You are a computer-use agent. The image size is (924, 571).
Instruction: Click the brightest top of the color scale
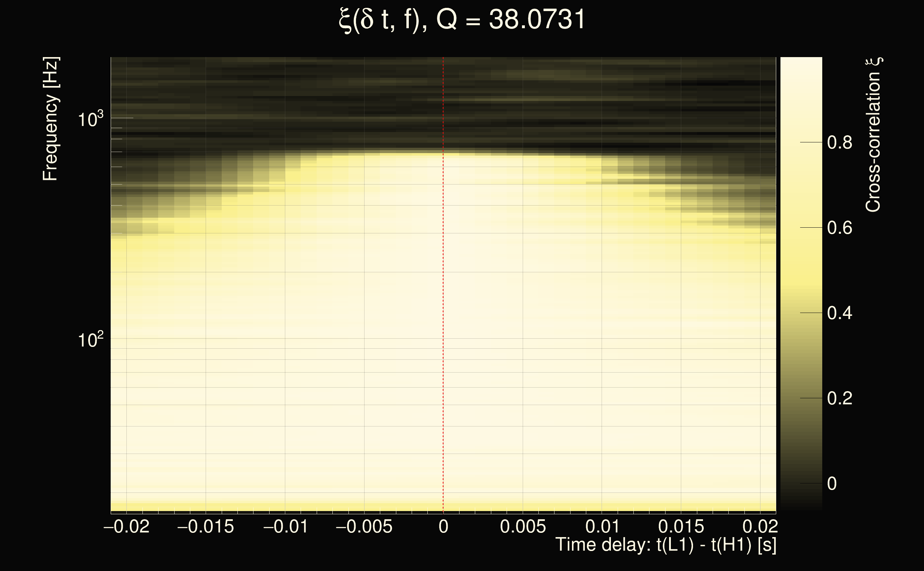[801, 62]
